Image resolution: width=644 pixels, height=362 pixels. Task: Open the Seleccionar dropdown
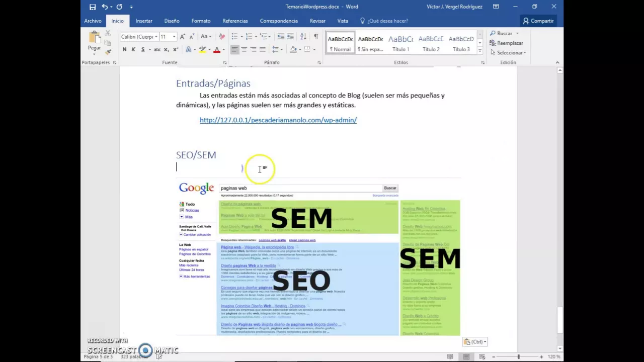pyautogui.click(x=508, y=53)
